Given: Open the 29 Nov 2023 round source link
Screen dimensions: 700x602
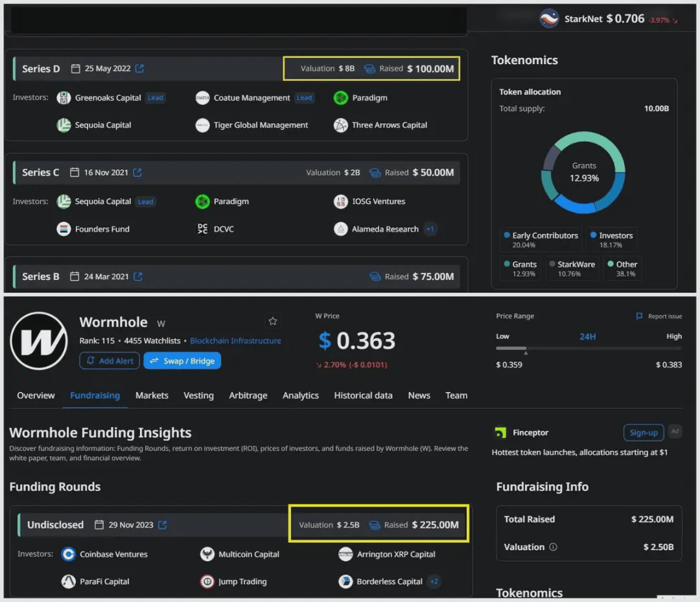Looking at the screenshot, I should (x=163, y=525).
